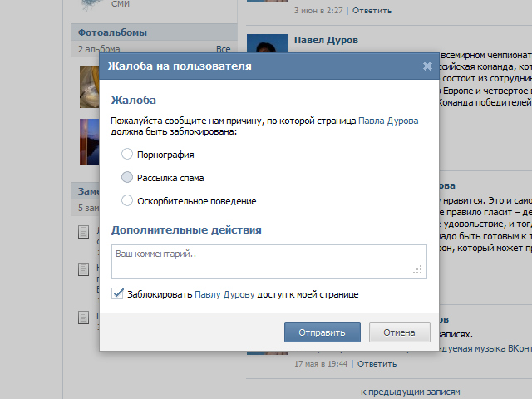Viewport: 532px width, 399px height.
Task: Select the Рассылка спама reason
Action: point(127,177)
